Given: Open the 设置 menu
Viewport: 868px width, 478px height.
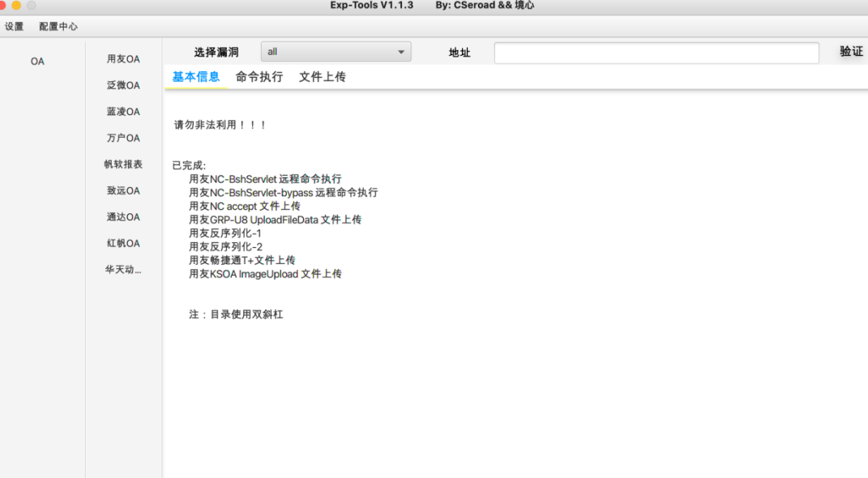Looking at the screenshot, I should (x=15, y=27).
